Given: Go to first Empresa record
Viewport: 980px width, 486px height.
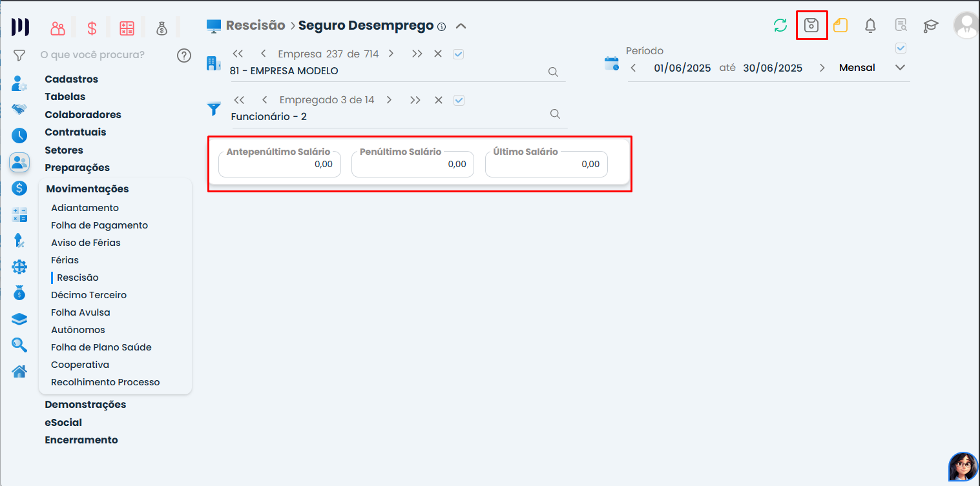Looking at the screenshot, I should [238, 54].
